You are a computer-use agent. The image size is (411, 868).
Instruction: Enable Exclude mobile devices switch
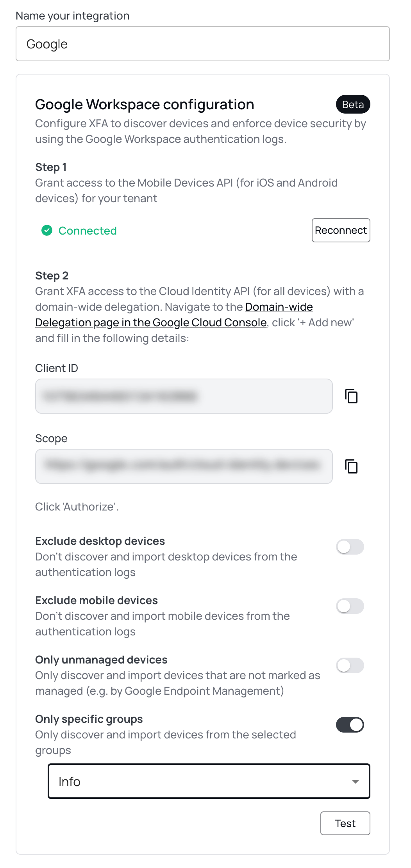[x=350, y=606]
